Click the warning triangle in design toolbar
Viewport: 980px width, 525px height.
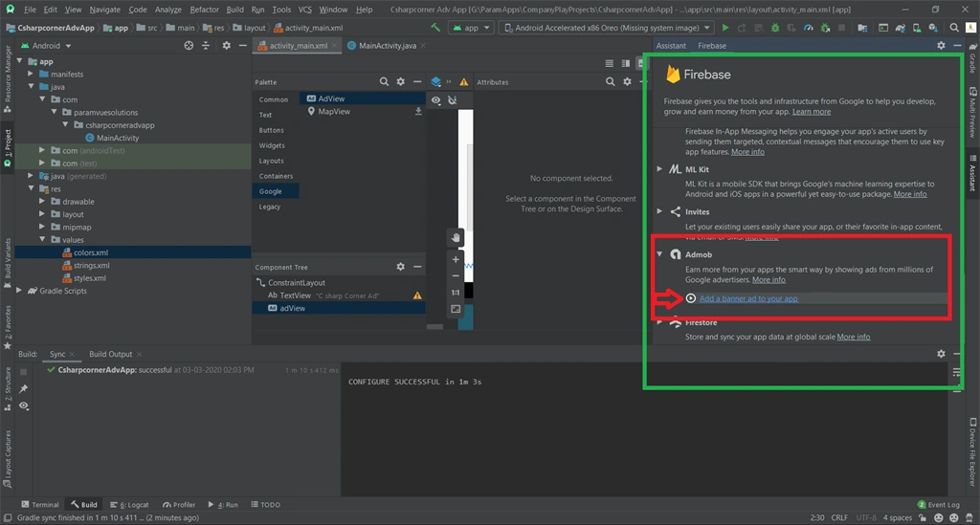point(464,82)
